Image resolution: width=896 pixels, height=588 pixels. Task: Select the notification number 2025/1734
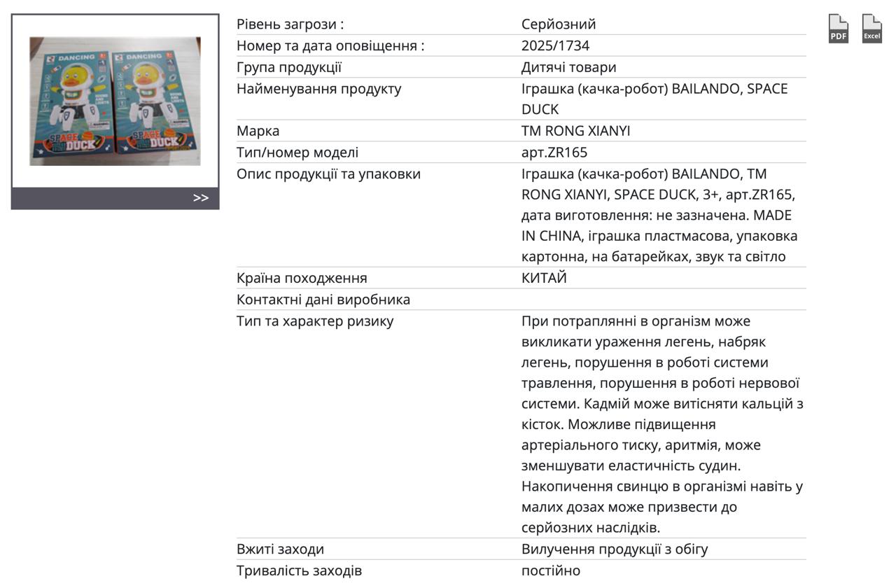(x=555, y=46)
